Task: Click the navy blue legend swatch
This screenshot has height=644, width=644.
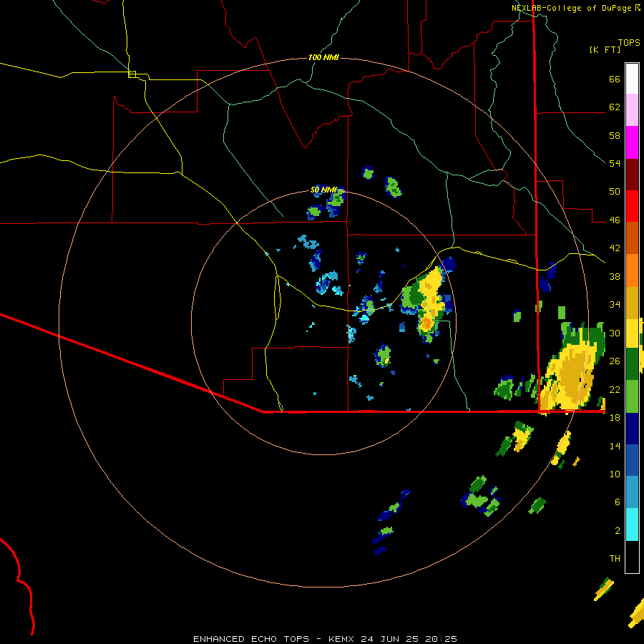Action: click(632, 429)
